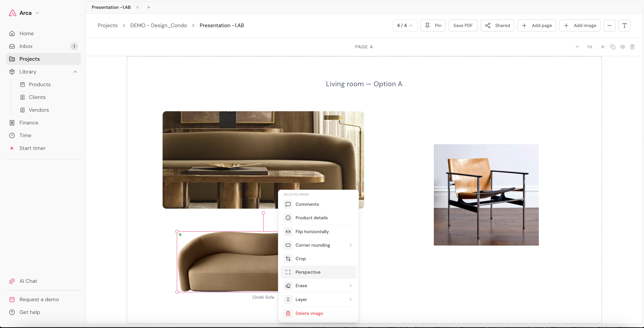Click the line tool button in header
The image size is (644, 328).
610,25
